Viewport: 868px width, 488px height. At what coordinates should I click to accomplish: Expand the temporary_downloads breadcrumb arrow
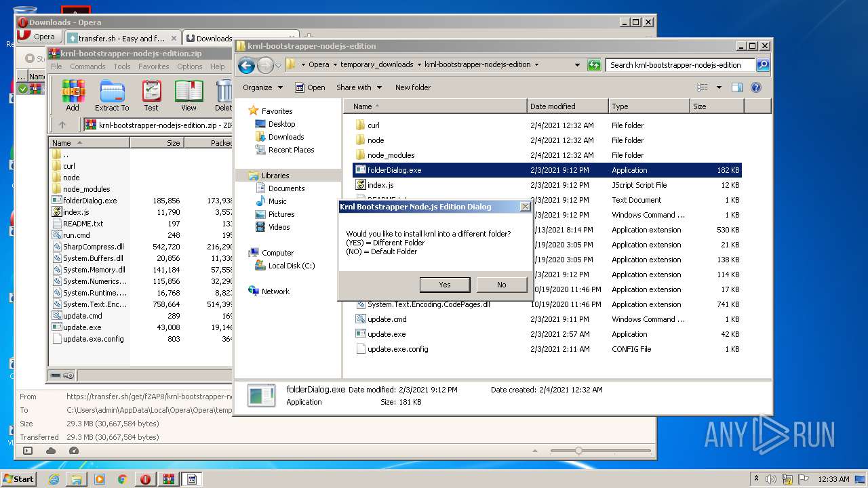[418, 65]
